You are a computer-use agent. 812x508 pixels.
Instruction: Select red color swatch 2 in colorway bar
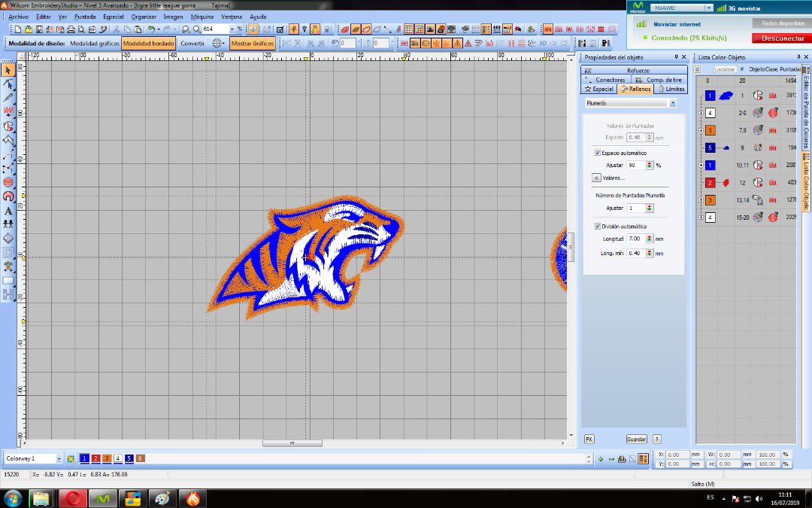point(95,459)
